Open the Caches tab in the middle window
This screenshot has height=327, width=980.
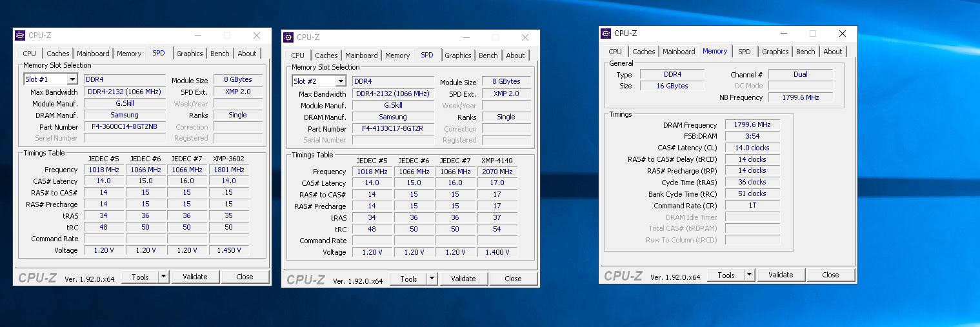pos(326,55)
